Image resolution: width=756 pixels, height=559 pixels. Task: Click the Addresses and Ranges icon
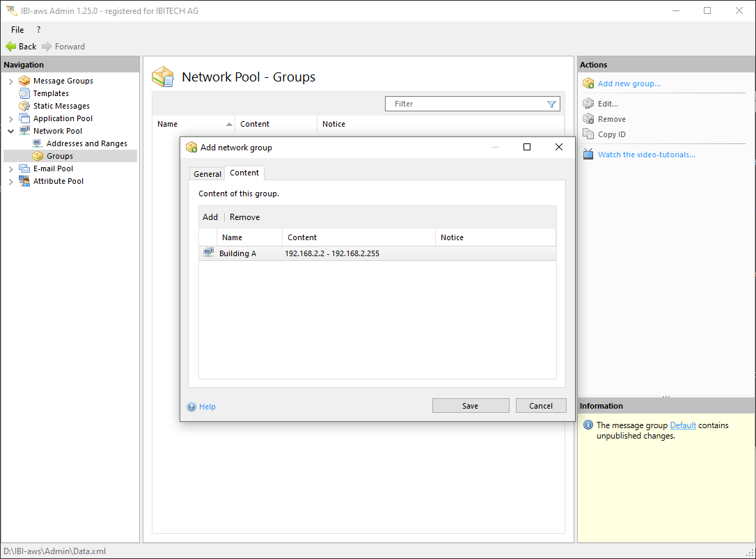click(38, 143)
